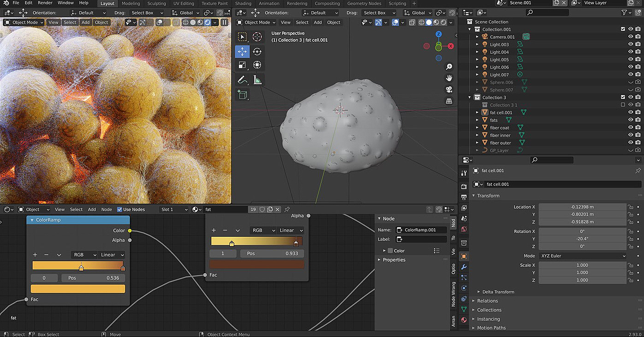Screen dimensions: 644x337
Task: Click the Blender logo icon
Action: pos(6,3)
